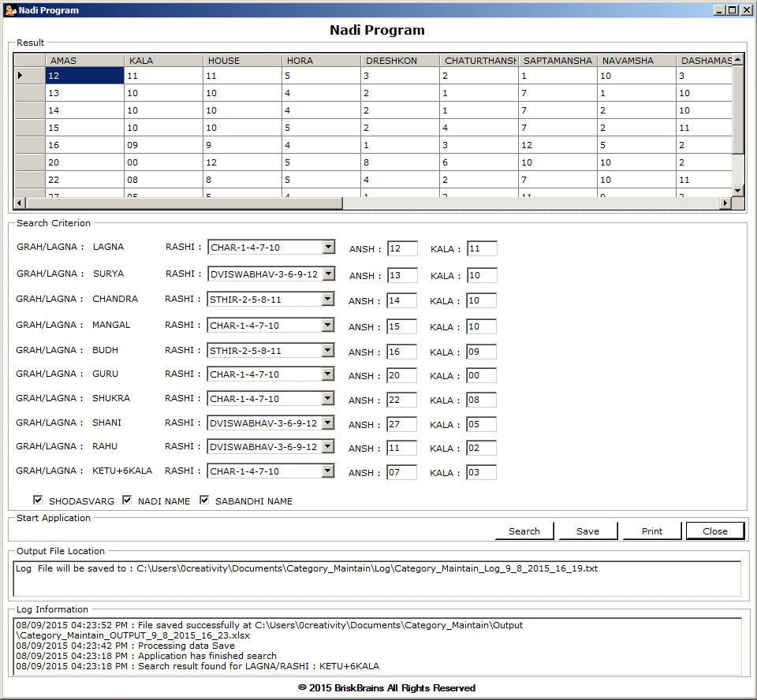Edit the ANSH field for CHANDRA
Screen dimensions: 757x700
click(401, 301)
